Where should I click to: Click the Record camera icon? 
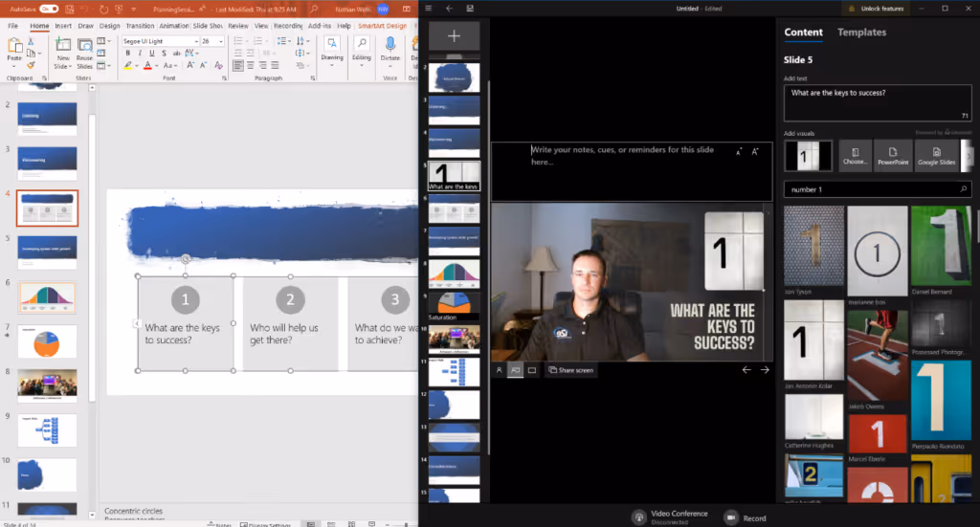(x=730, y=517)
